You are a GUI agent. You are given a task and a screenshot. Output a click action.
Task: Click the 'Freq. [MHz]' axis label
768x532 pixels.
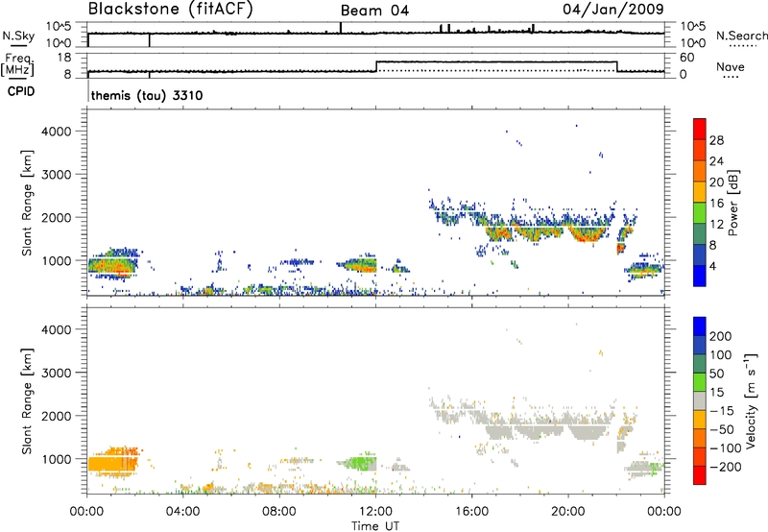[18, 64]
